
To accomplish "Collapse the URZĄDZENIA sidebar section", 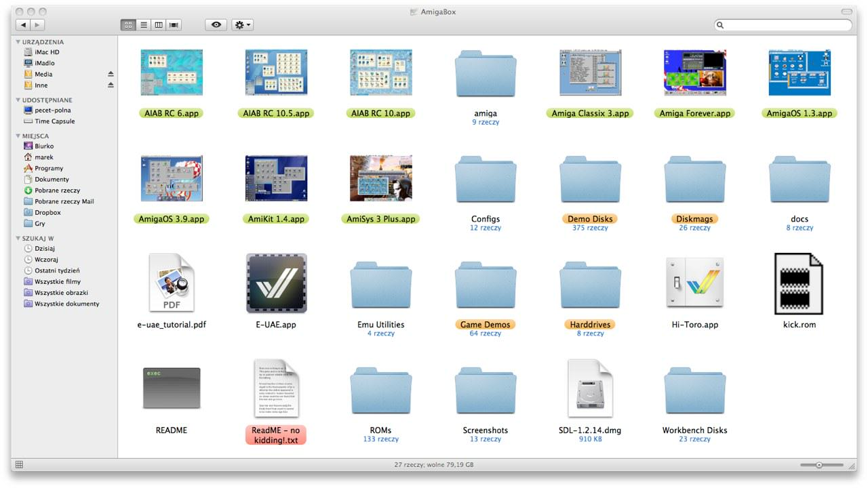I will coord(18,42).
